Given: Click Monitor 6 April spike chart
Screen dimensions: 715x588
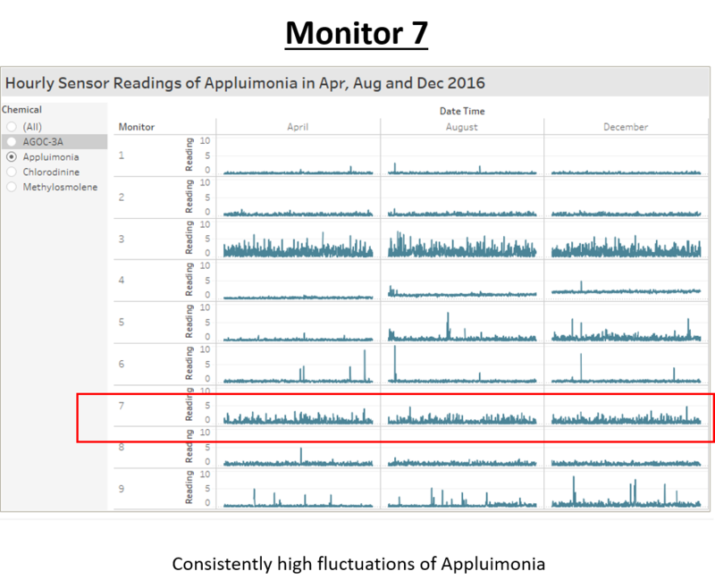Looking at the screenshot, I should coord(298,365).
